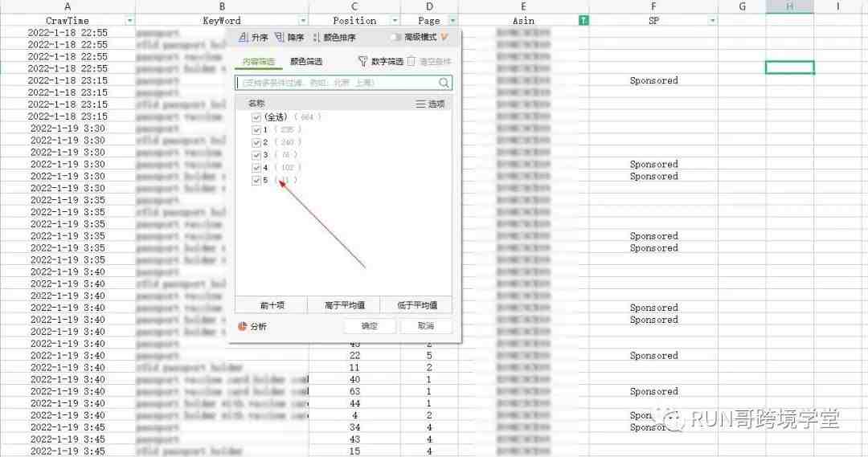Select column F header
The height and width of the screenshot is (457, 868).
pos(653,6)
